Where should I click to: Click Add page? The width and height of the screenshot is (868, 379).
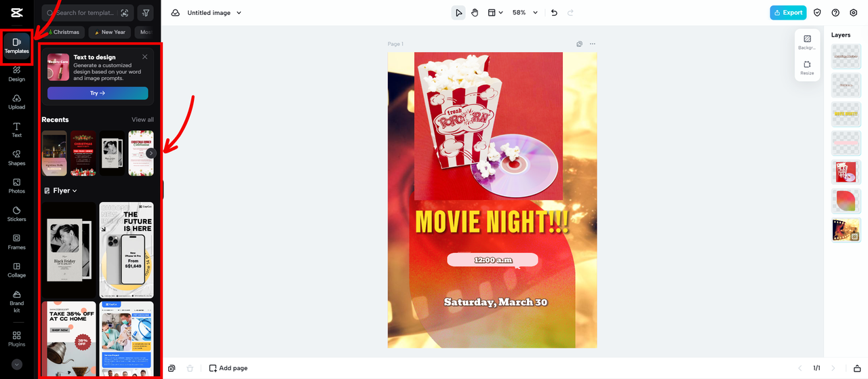pos(228,368)
